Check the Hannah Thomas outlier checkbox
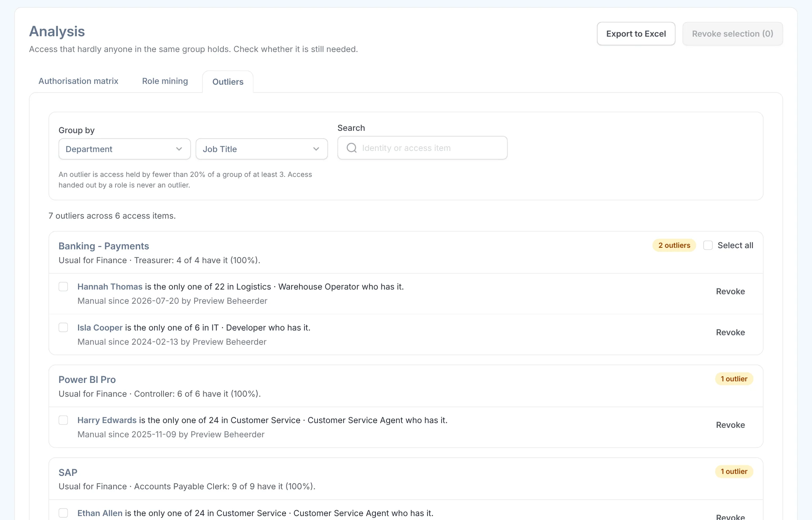 click(x=63, y=287)
